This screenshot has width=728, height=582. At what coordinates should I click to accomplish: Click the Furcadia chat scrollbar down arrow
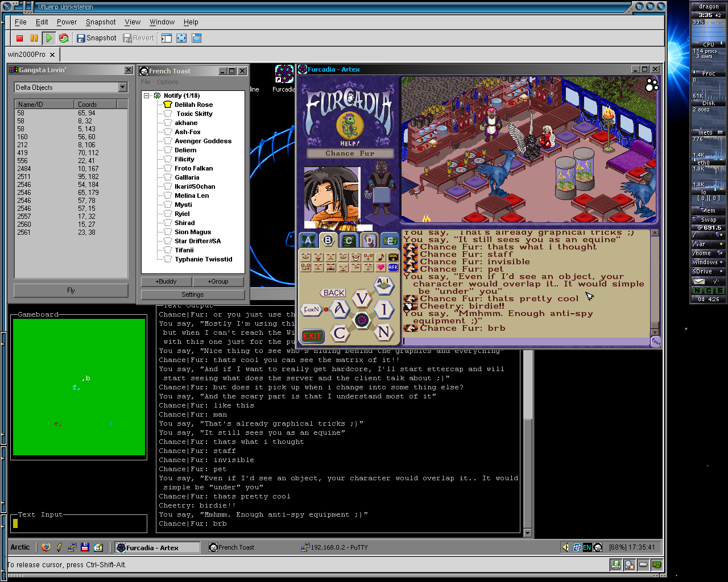[x=655, y=332]
